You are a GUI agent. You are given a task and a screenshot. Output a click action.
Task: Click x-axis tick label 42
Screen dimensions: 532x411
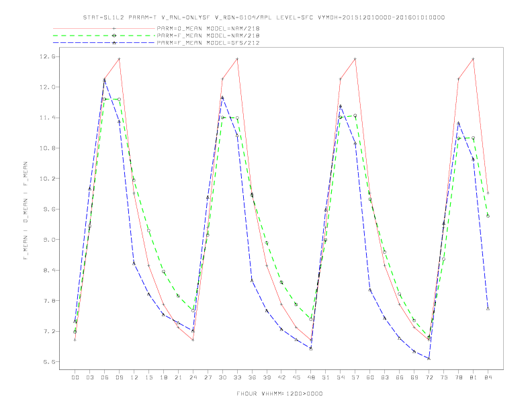[281, 377]
